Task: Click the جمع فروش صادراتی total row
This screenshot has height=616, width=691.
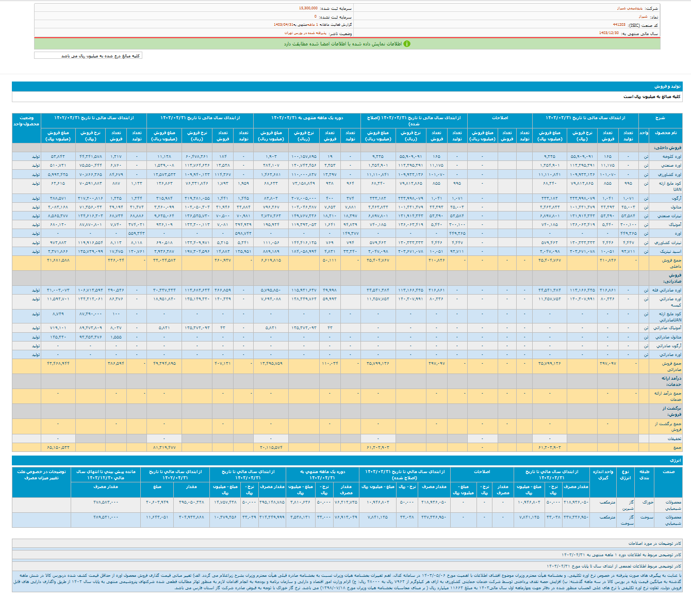Action: pyautogui.click(x=671, y=366)
